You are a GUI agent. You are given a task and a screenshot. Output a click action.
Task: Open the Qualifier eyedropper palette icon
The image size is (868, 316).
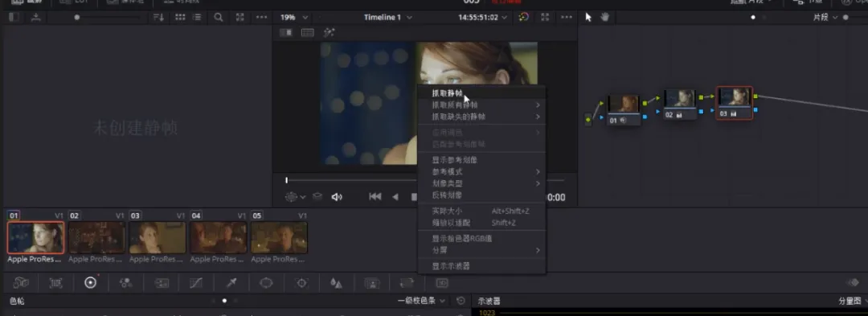231,283
